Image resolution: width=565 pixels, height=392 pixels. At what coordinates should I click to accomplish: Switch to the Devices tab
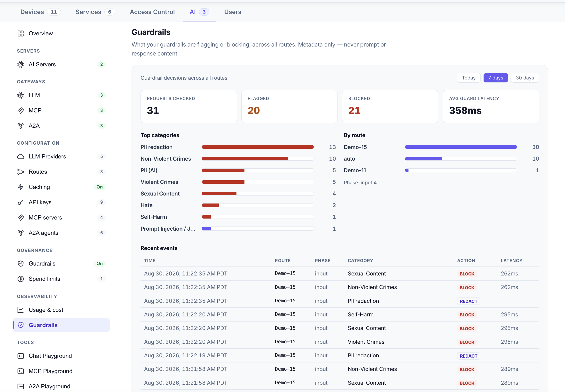[x=40, y=12]
